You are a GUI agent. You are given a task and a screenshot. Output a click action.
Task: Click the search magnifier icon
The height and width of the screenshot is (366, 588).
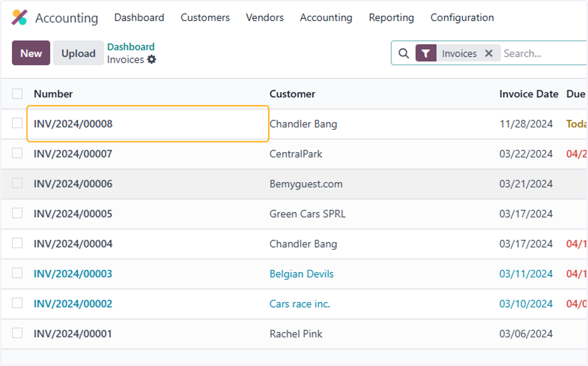403,53
